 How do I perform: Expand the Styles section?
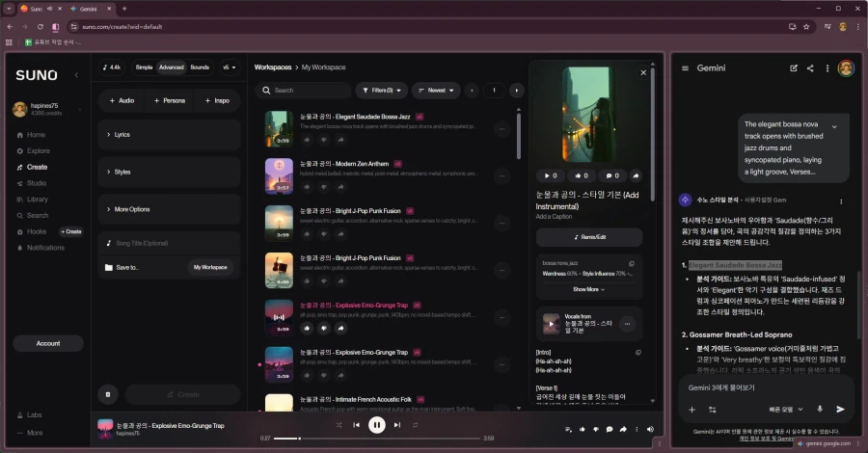(x=169, y=173)
